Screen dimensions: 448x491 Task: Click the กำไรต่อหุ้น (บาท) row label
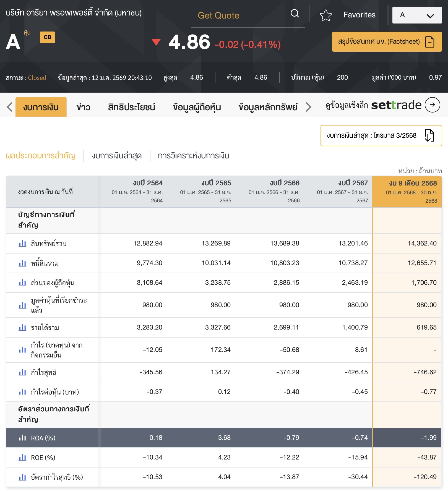55,392
